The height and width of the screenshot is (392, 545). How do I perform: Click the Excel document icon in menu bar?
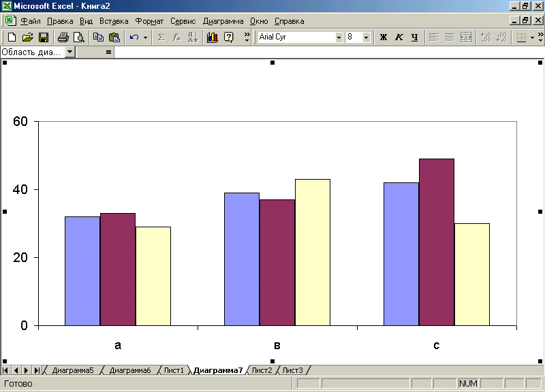pyautogui.click(x=10, y=20)
